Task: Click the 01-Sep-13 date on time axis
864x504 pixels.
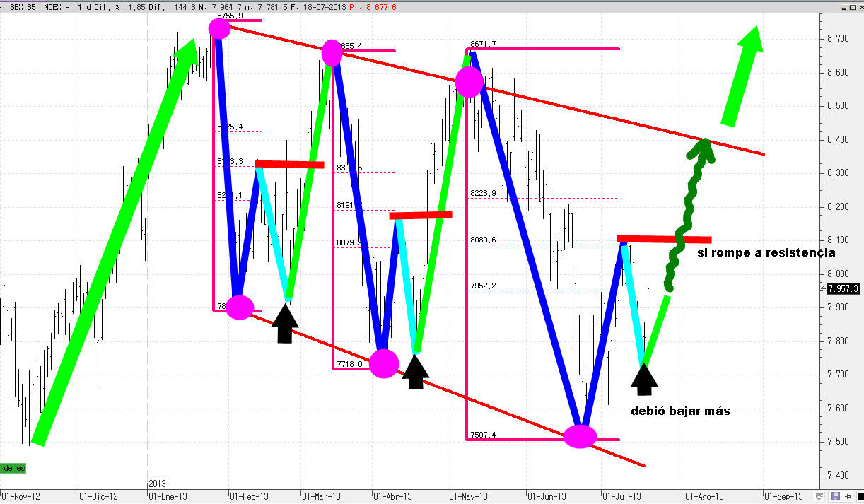Action: tap(782, 496)
